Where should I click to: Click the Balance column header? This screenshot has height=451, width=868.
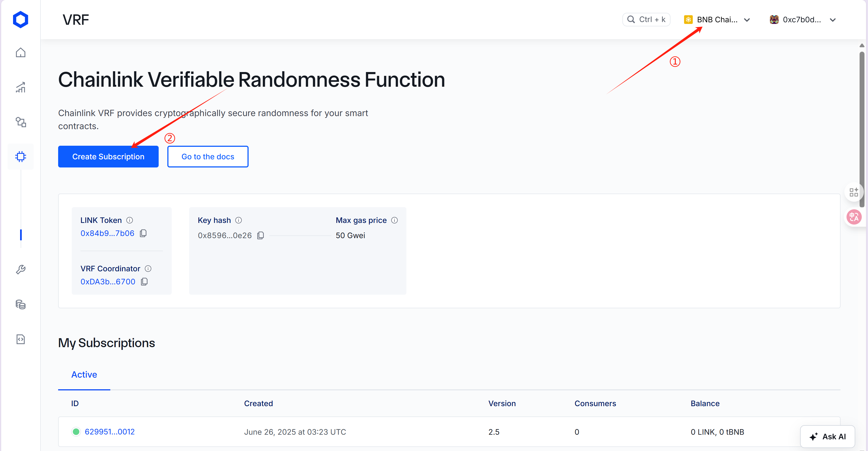point(705,403)
